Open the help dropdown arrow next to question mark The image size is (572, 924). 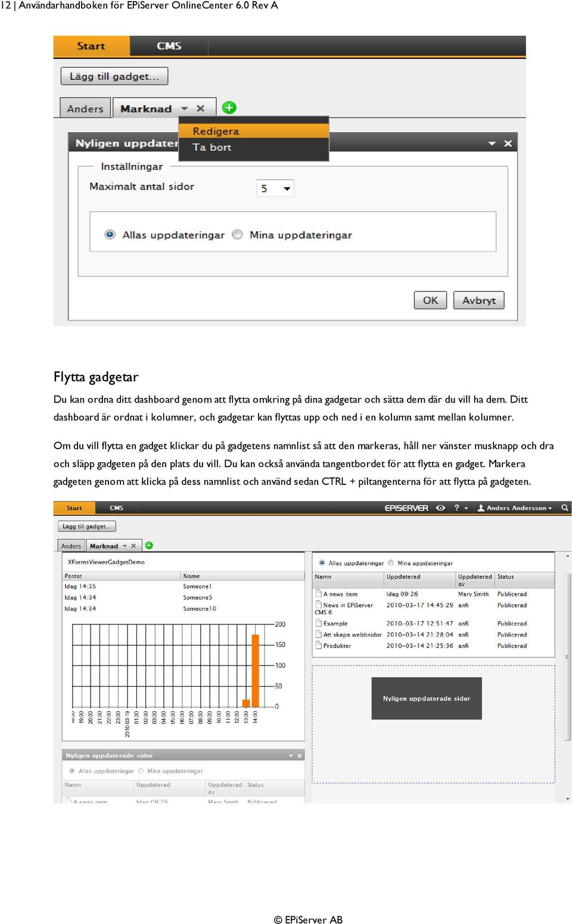pos(466,509)
